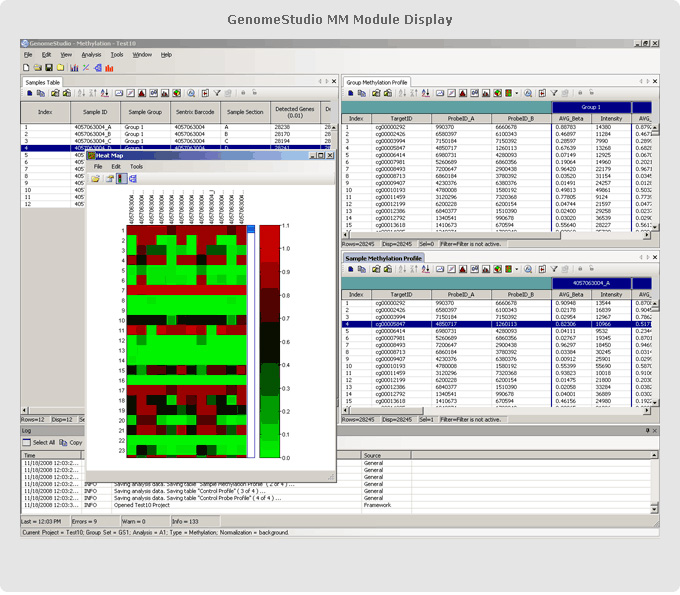
Task: Click the filter funnel icon in Samples Table toolbar
Action: pos(217,93)
